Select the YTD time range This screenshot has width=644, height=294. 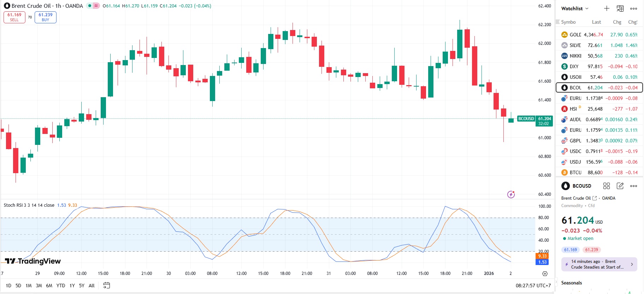pyautogui.click(x=61, y=286)
